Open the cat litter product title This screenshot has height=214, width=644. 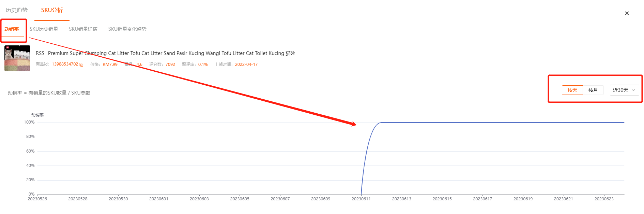166,53
